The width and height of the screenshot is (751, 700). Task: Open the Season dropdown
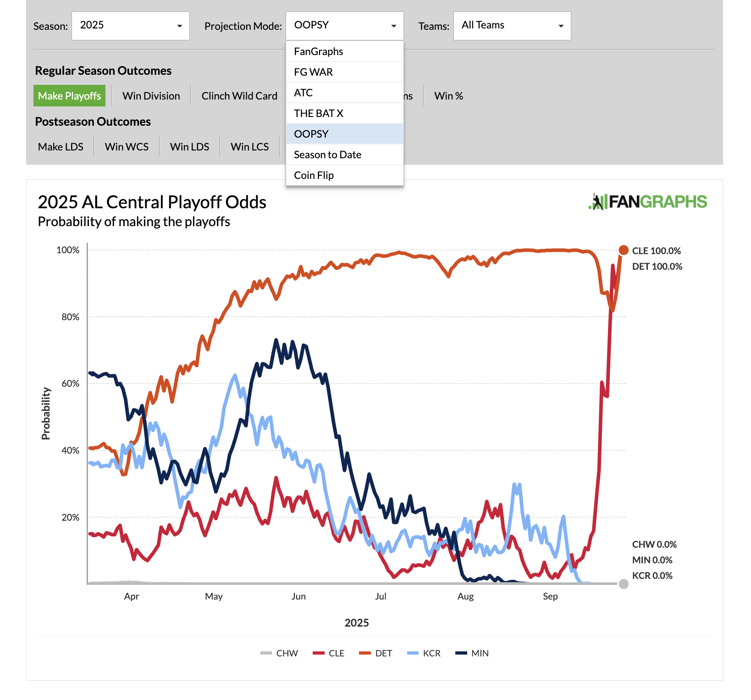pos(131,26)
